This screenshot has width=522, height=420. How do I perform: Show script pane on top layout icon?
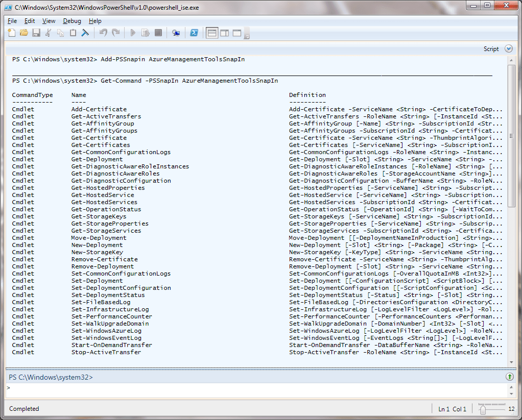coord(212,33)
